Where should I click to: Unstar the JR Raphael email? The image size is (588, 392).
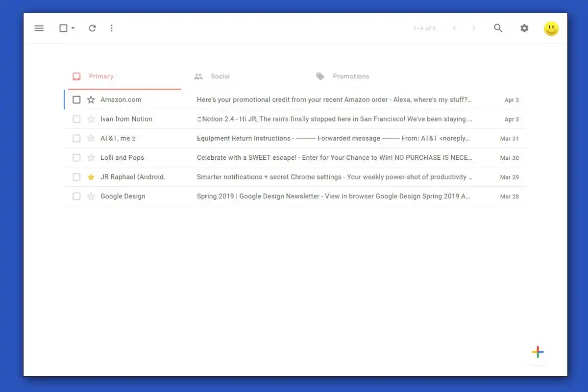point(91,177)
